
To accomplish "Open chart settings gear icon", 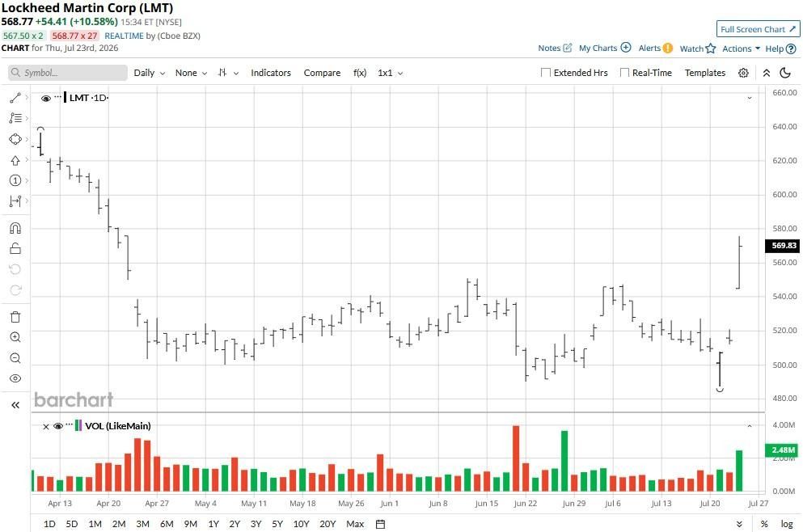I will pyautogui.click(x=743, y=73).
